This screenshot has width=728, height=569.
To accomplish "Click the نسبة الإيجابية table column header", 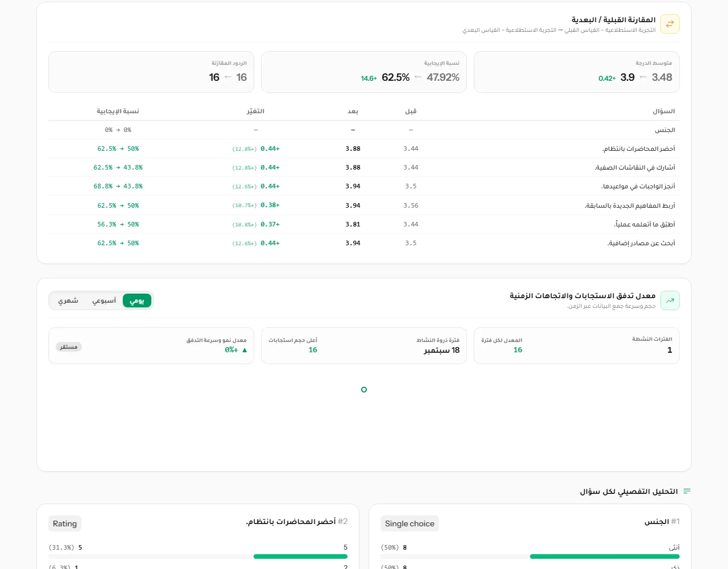I will (x=118, y=111).
